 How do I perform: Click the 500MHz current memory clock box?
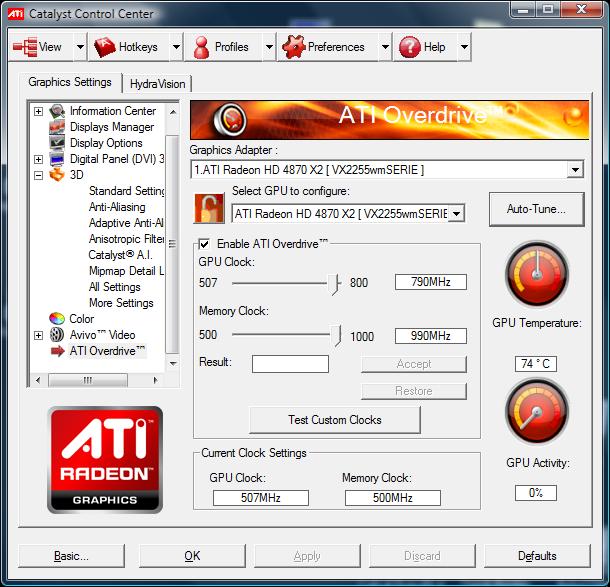point(393,498)
